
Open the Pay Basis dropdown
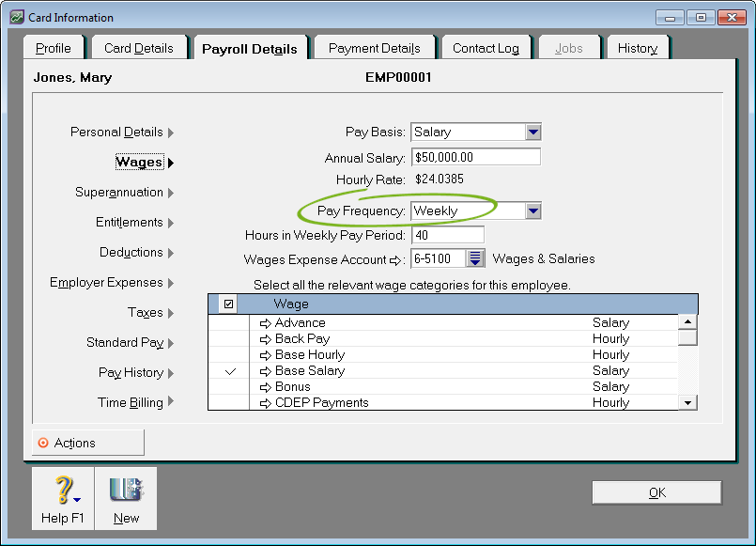[532, 133]
